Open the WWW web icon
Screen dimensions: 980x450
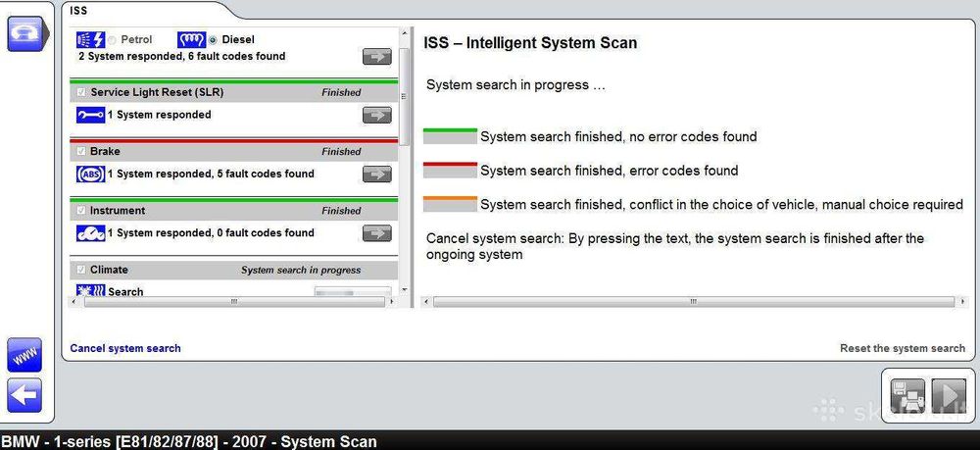tap(24, 355)
